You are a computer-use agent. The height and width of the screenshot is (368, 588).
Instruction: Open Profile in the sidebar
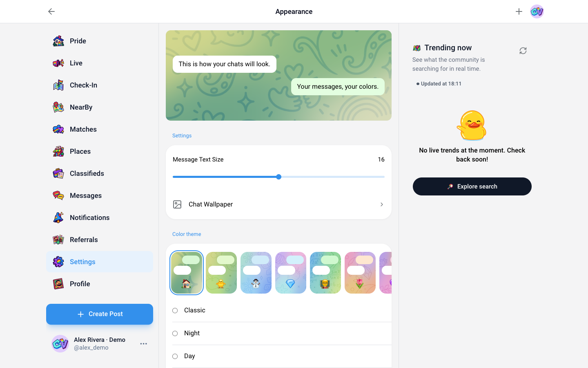[x=100, y=284]
